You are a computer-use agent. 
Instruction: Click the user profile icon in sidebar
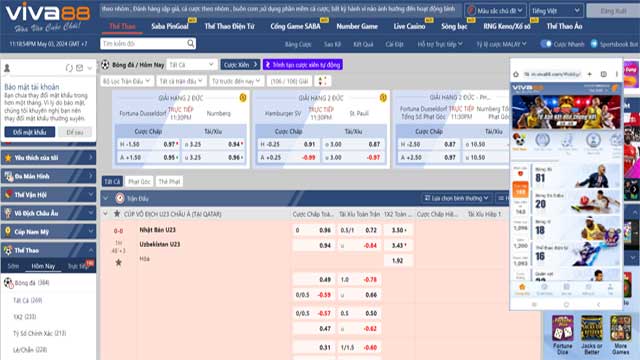click(7, 68)
